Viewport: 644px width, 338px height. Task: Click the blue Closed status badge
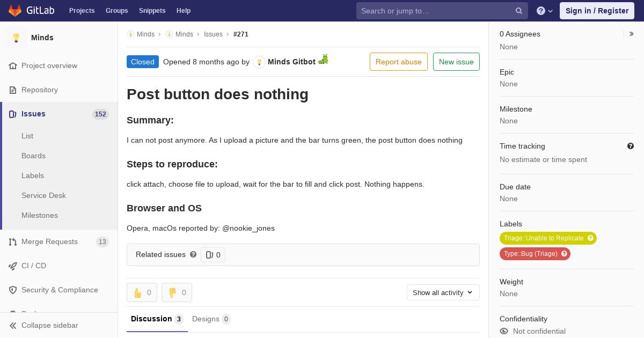[143, 62]
